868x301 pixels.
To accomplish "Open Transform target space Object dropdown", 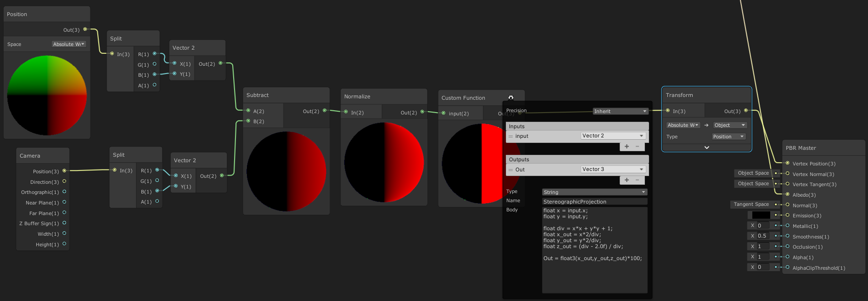I will [730, 125].
